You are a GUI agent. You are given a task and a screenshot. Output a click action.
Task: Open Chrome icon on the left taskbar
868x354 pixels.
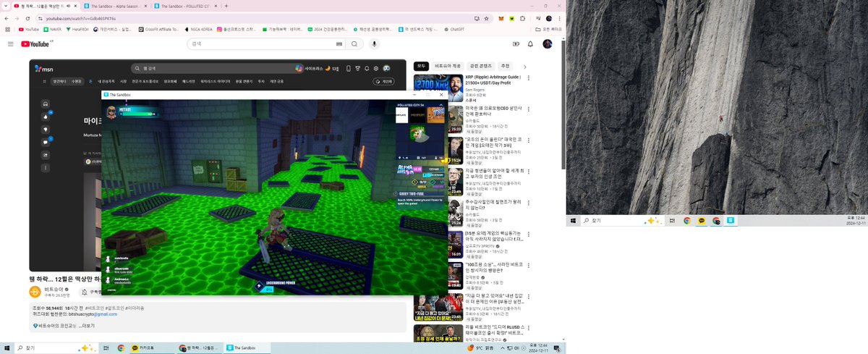pos(121,348)
